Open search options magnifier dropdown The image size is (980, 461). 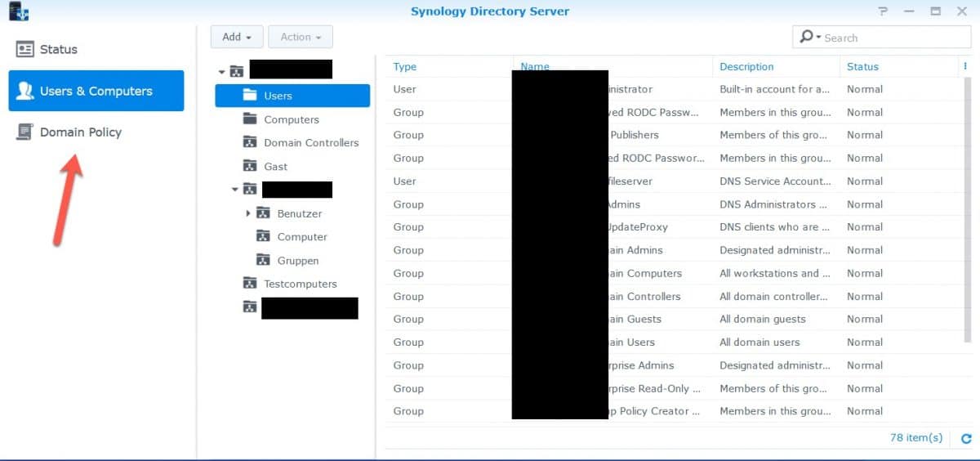pyautogui.click(x=808, y=37)
